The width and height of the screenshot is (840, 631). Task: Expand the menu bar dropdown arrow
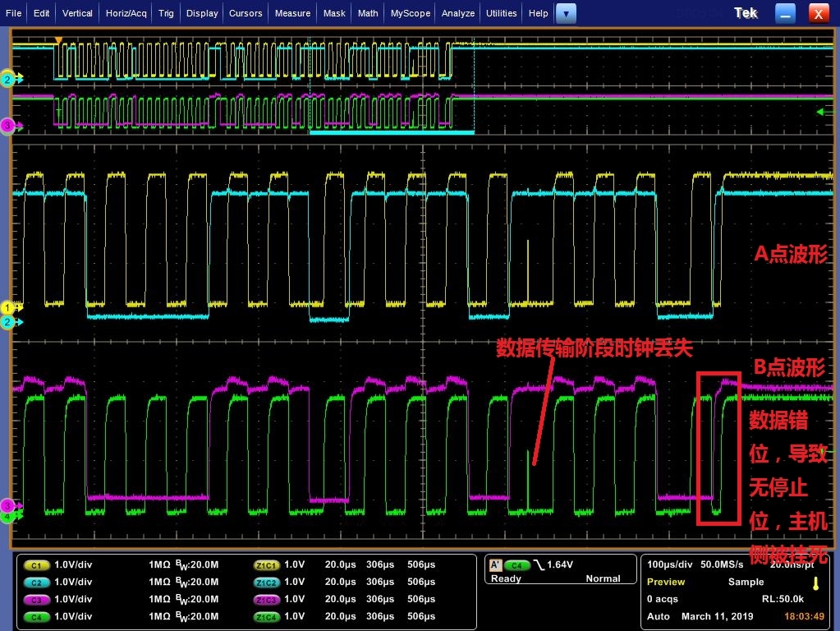(x=567, y=13)
